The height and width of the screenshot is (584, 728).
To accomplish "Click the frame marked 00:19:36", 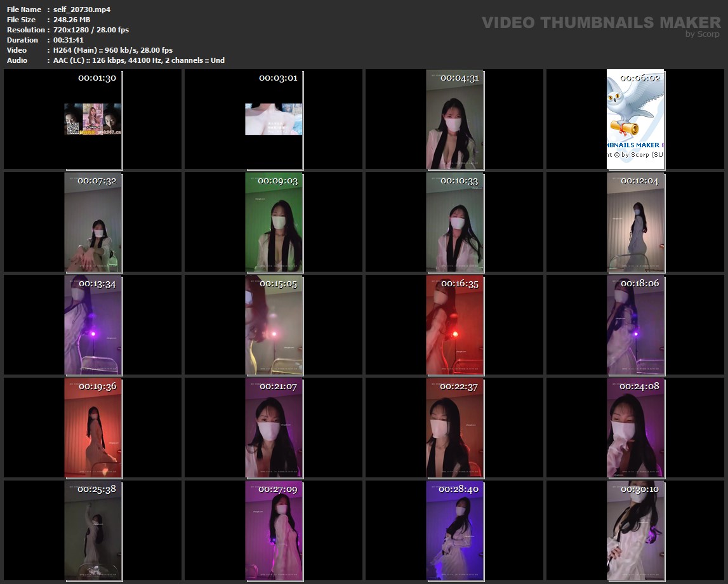I will (93, 428).
